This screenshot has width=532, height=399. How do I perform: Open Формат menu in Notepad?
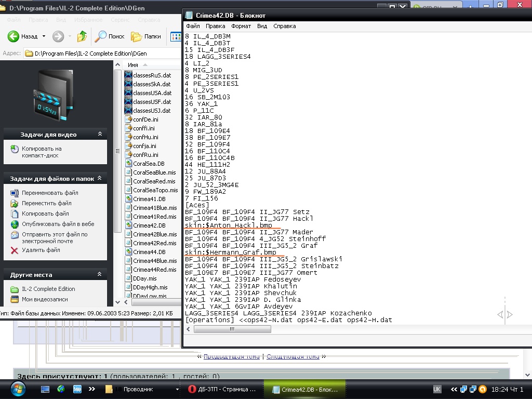point(241,26)
